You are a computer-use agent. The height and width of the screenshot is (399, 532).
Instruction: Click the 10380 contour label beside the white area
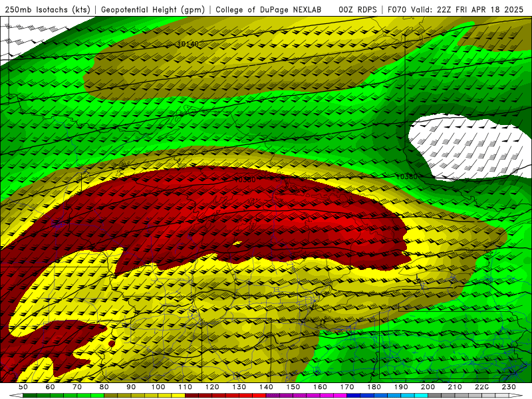coord(406,176)
